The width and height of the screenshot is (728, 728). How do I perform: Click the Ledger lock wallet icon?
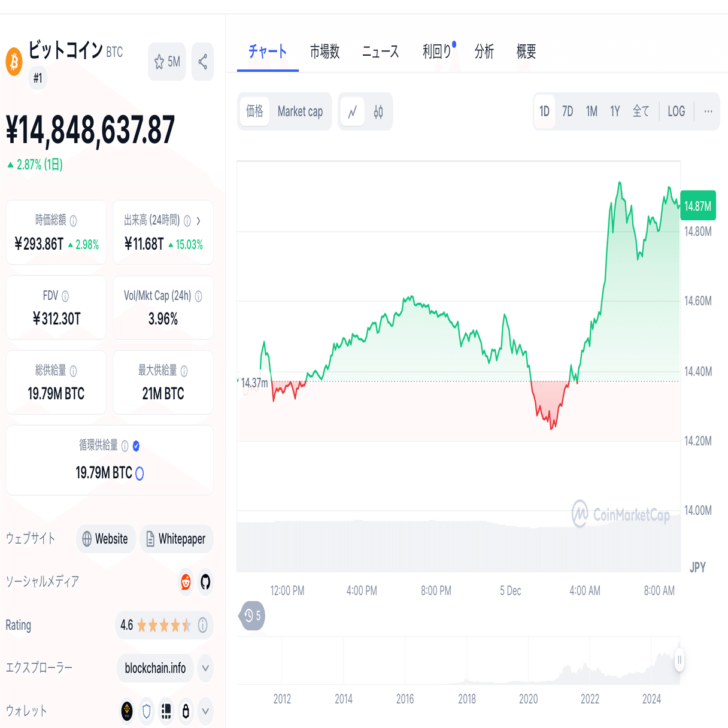tap(186, 711)
